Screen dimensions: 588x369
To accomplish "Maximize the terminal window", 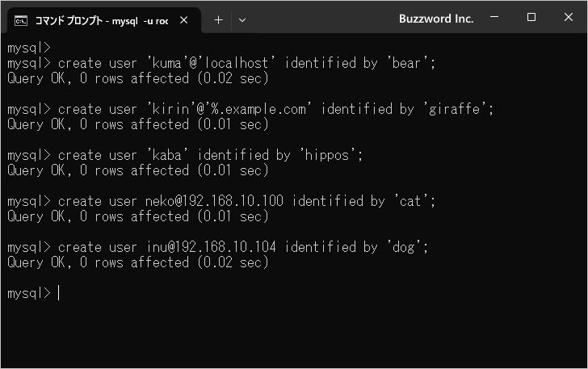I will pos(531,17).
